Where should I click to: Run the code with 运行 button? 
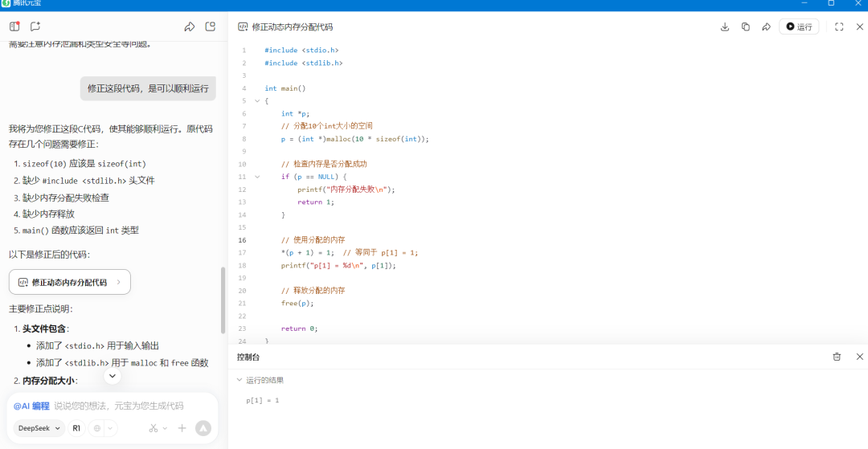point(799,27)
